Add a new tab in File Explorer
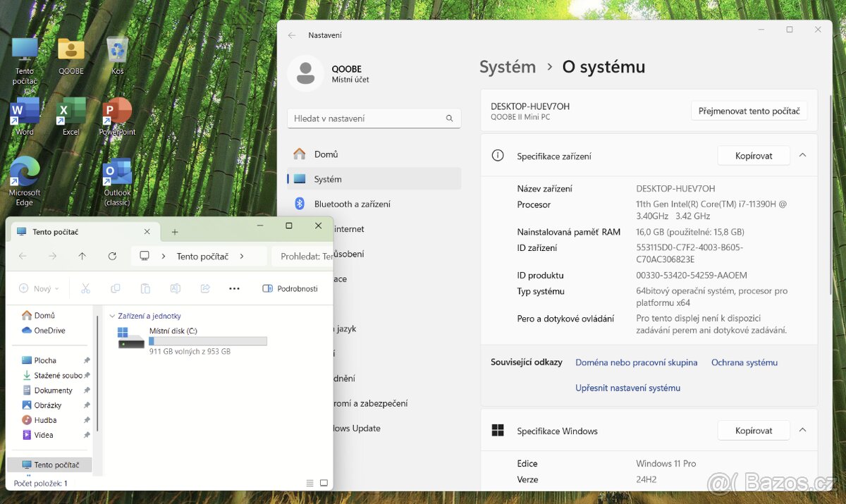This screenshot has width=846, height=504. [175, 232]
